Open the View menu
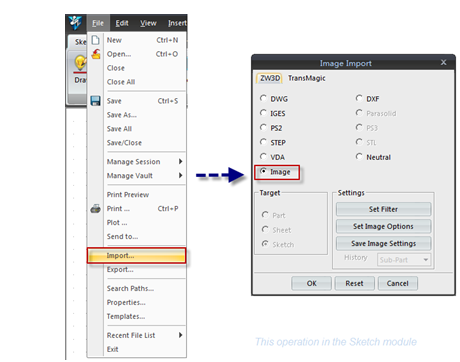The image size is (460, 362). [x=148, y=23]
